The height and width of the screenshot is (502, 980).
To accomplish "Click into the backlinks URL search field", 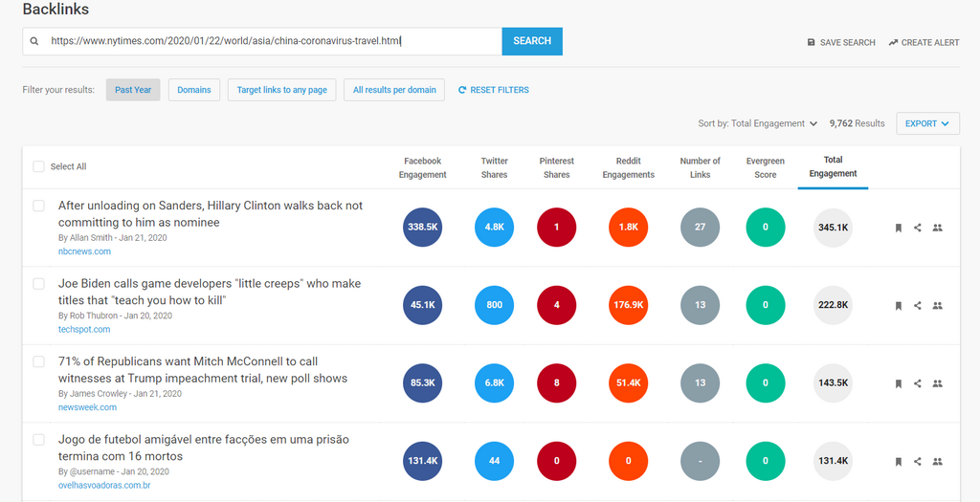I will (268, 41).
